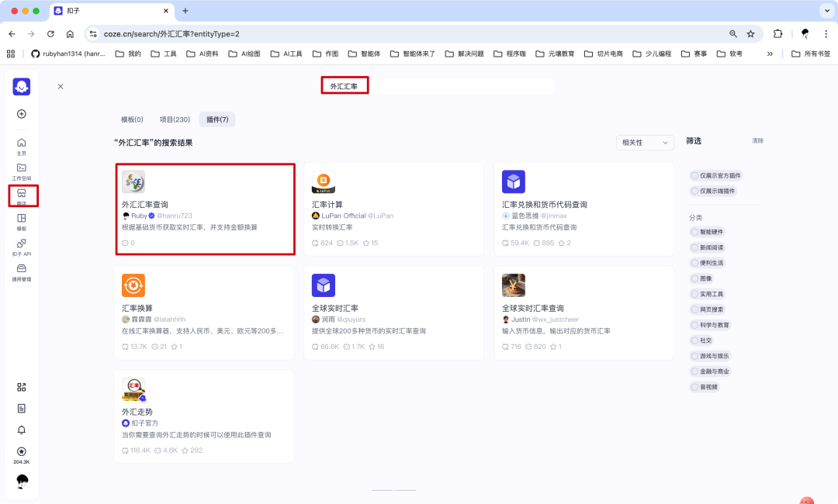Click the Coze ghost logo in sidebar

[x=22, y=87]
